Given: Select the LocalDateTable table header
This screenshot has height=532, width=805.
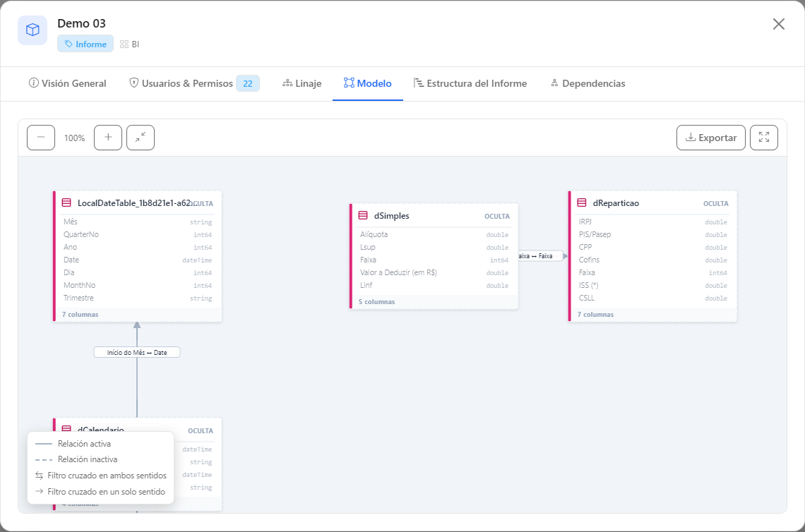Looking at the screenshot, I should tap(138, 203).
